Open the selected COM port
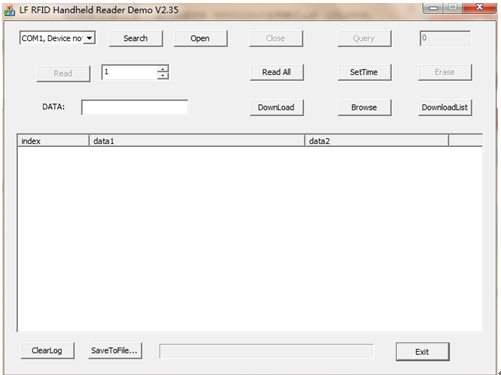 coord(200,38)
